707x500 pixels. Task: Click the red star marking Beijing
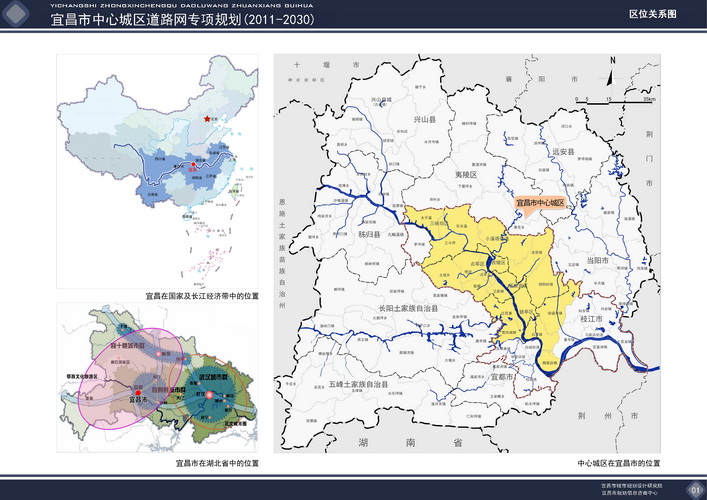click(207, 119)
